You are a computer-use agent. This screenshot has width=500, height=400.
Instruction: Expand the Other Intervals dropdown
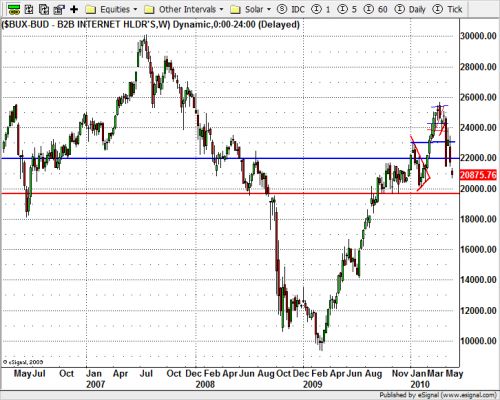point(191,9)
